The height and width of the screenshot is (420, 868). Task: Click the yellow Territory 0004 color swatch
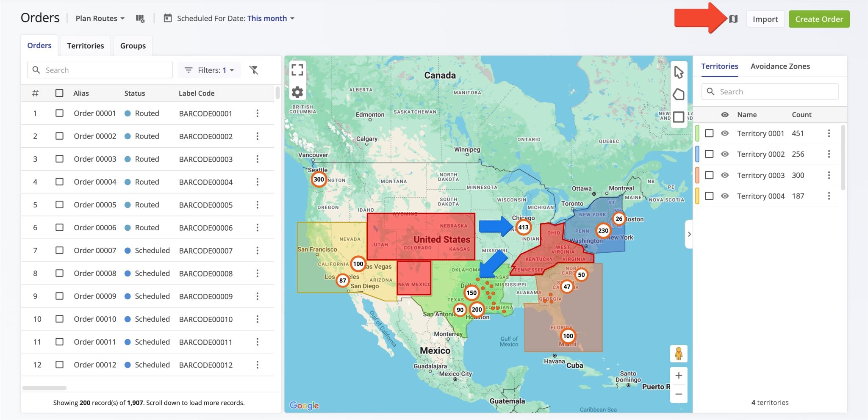click(697, 196)
